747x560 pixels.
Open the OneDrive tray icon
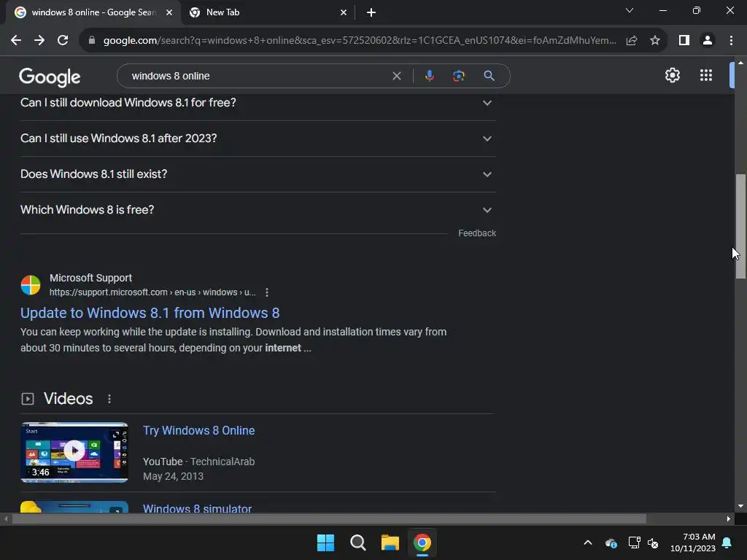[611, 542]
